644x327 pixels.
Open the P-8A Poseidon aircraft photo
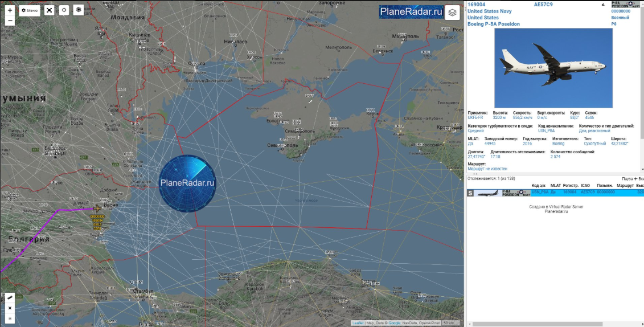click(x=553, y=68)
